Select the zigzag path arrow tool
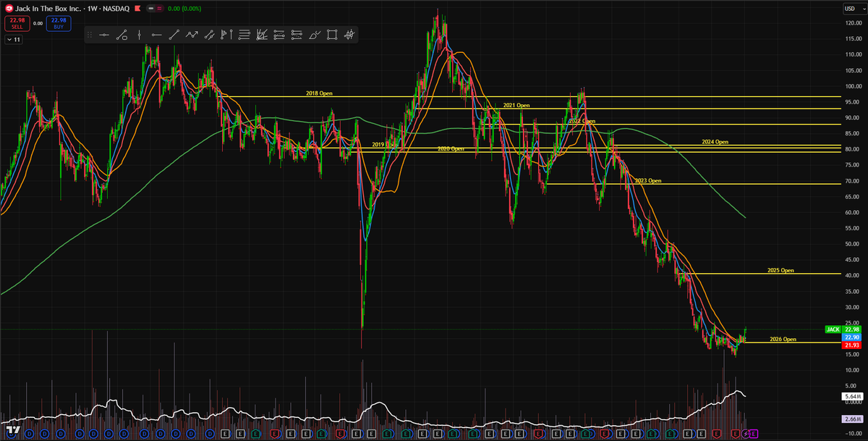This screenshot has width=868, height=441. pos(192,35)
